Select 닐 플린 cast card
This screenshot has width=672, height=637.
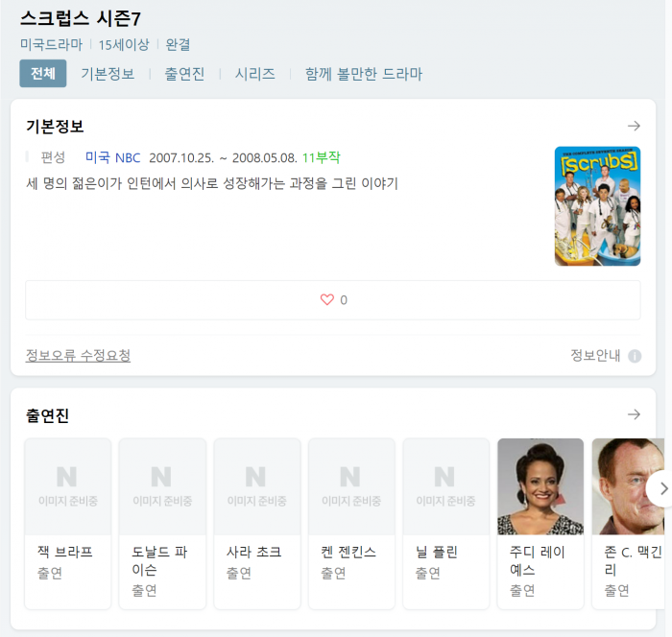[x=445, y=523]
